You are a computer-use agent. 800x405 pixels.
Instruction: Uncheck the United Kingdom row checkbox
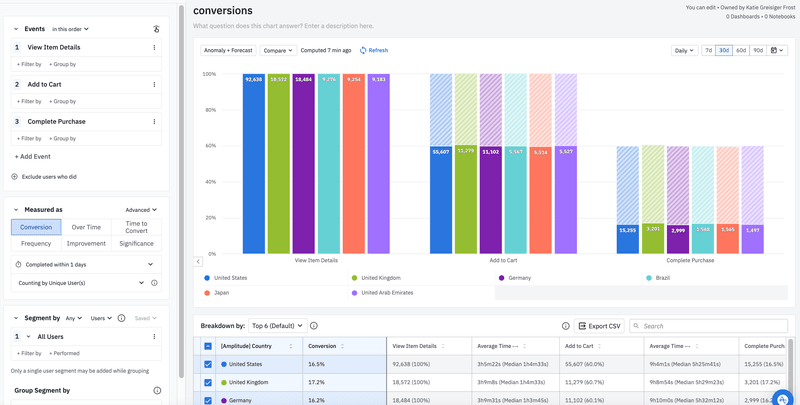coord(208,383)
